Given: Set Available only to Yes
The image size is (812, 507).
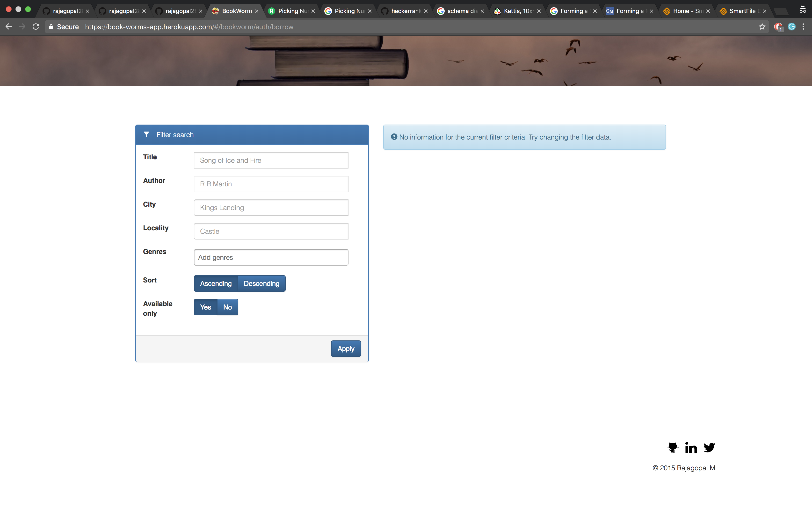Looking at the screenshot, I should (205, 307).
